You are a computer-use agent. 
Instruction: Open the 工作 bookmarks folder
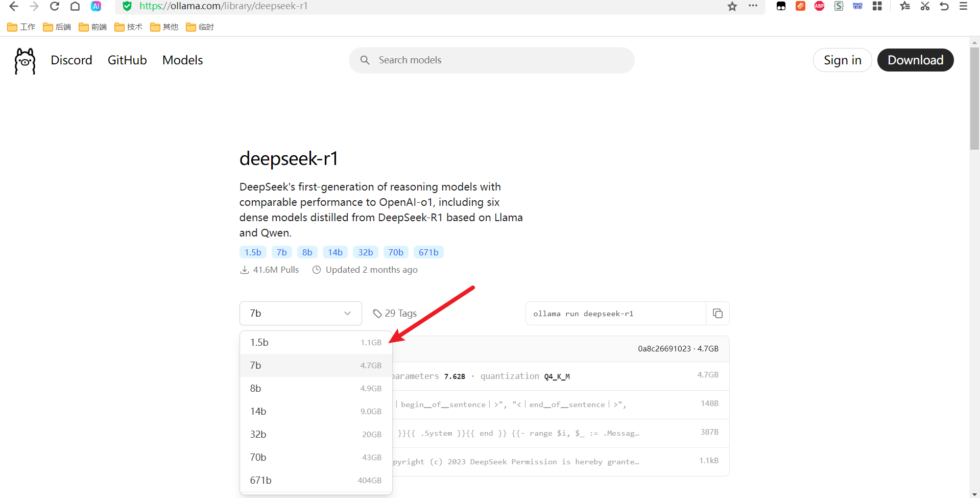(x=21, y=27)
